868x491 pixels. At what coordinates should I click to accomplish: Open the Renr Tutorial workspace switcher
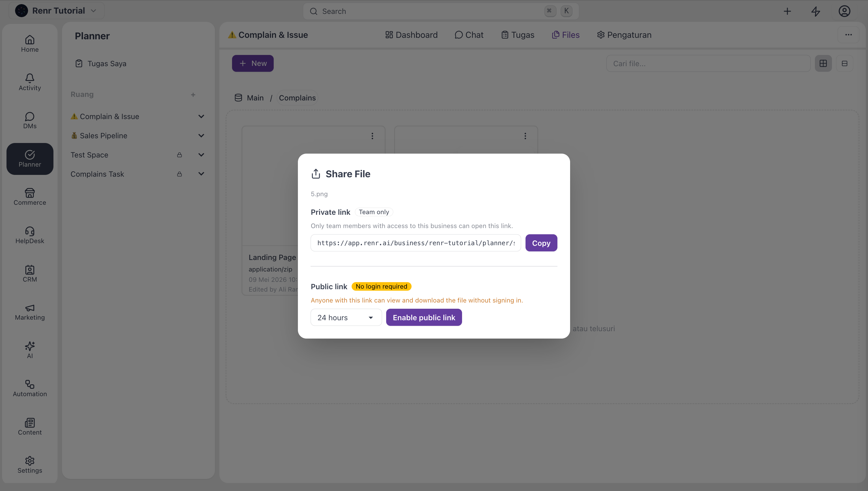click(56, 11)
